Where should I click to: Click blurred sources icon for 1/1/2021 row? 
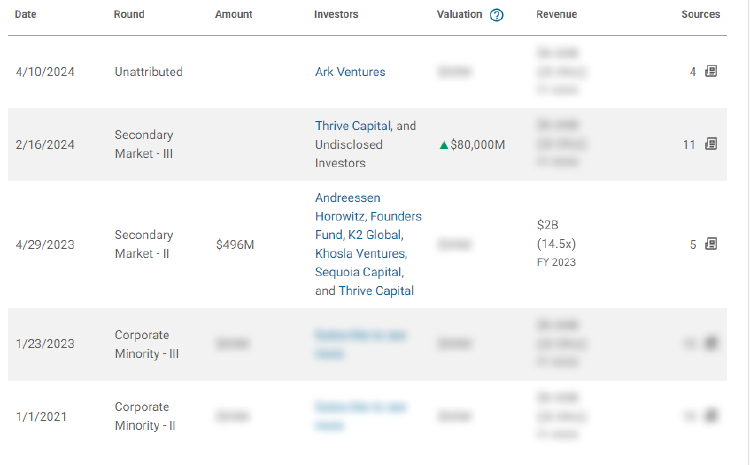(711, 415)
